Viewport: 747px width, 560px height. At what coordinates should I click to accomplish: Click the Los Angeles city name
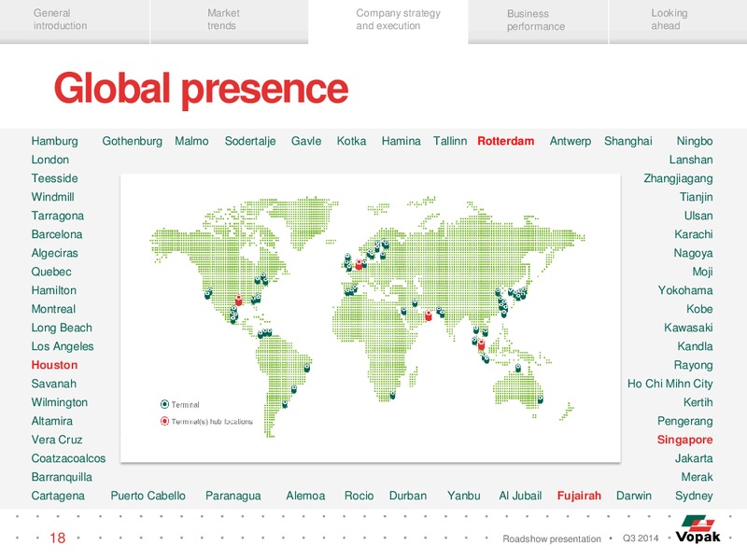[63, 346]
